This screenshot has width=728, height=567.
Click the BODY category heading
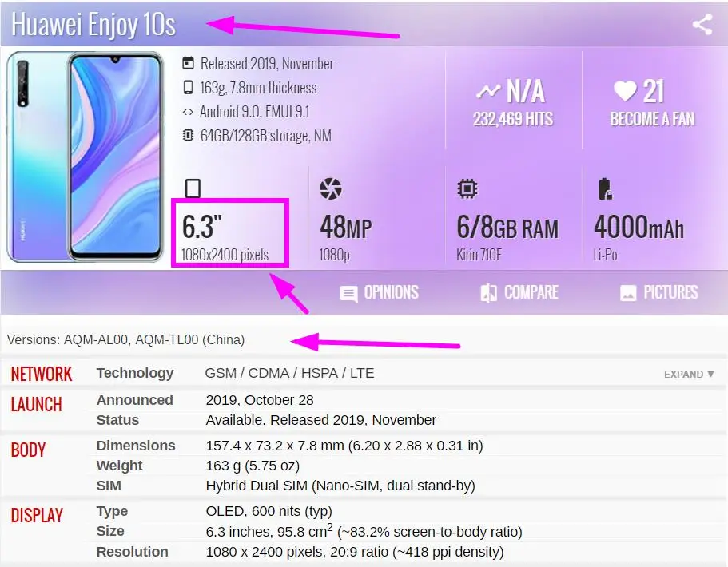click(x=28, y=450)
